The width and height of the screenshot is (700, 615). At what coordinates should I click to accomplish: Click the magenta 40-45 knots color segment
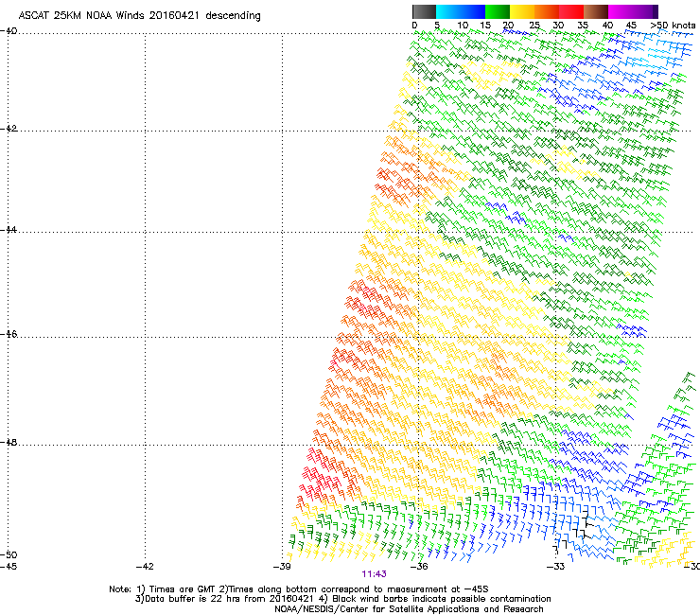coord(621,11)
